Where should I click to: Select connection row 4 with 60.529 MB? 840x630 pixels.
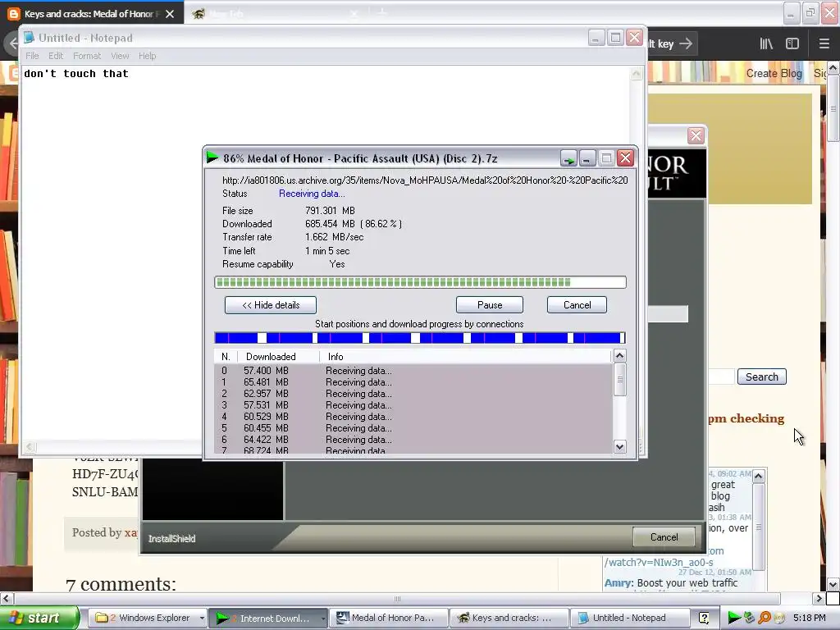[413, 417]
